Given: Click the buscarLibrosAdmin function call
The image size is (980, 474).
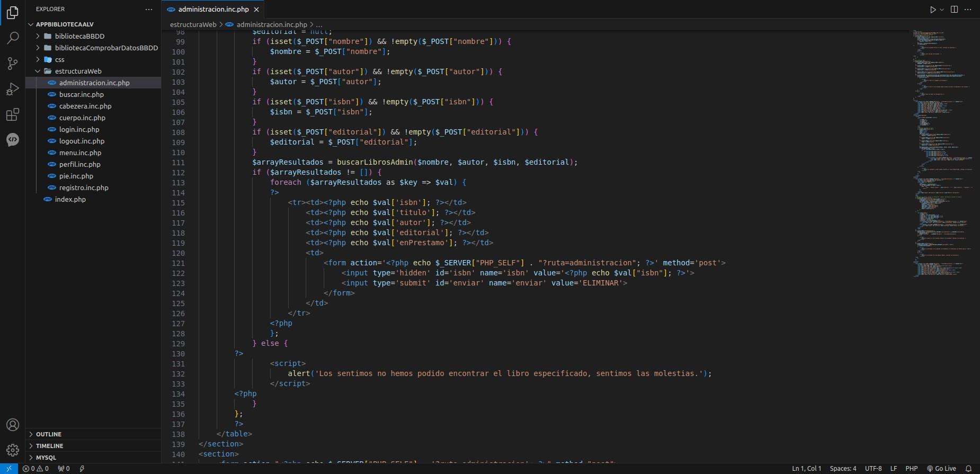Looking at the screenshot, I should tap(375, 162).
